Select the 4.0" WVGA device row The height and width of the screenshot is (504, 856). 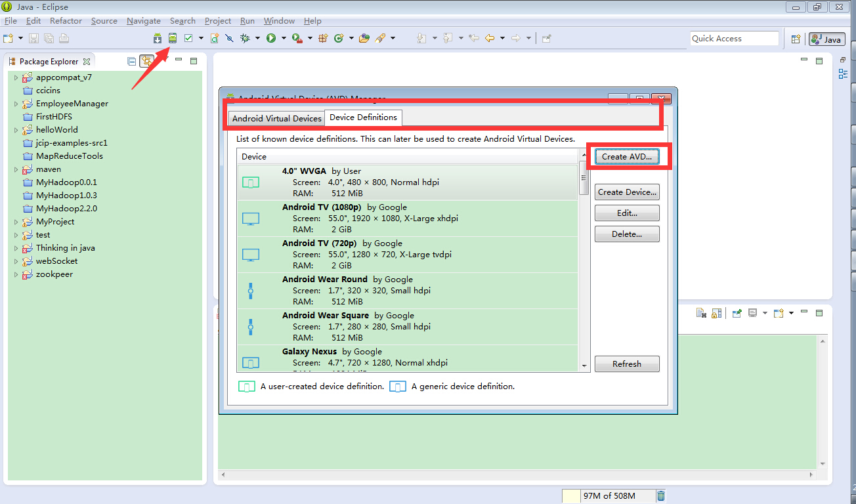pos(408,182)
